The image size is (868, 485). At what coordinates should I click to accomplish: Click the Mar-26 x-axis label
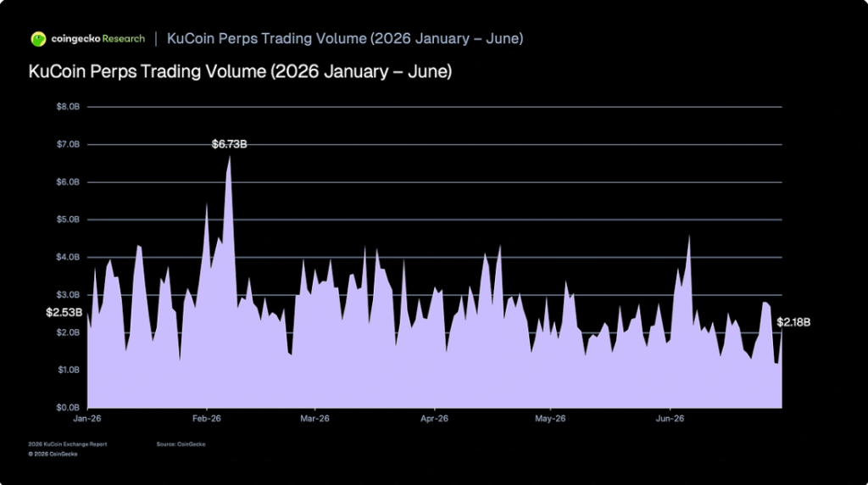point(315,419)
